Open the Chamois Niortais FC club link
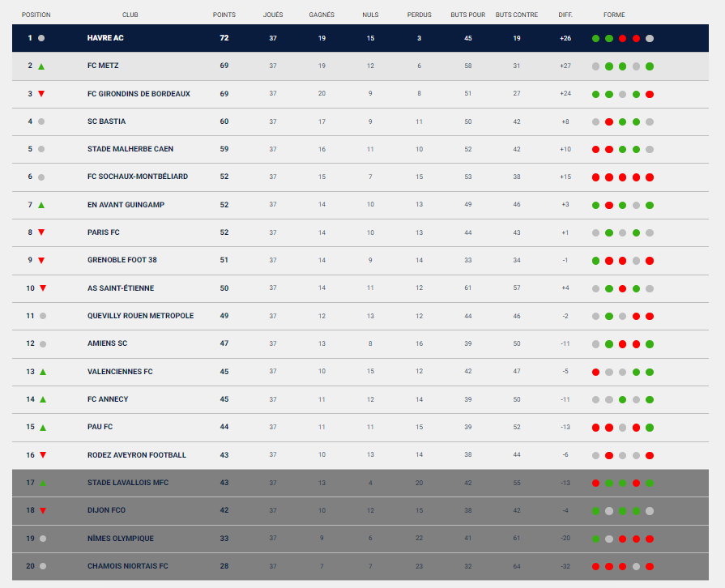 point(128,566)
